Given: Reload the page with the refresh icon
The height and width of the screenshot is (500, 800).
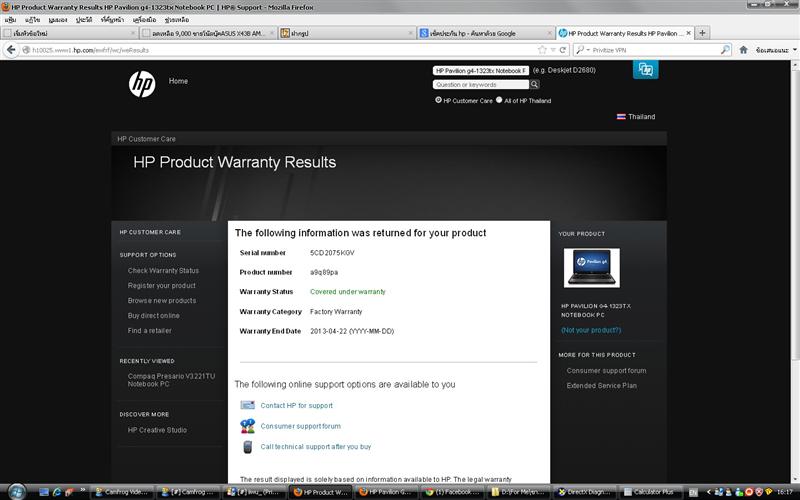Looking at the screenshot, I should (x=563, y=50).
